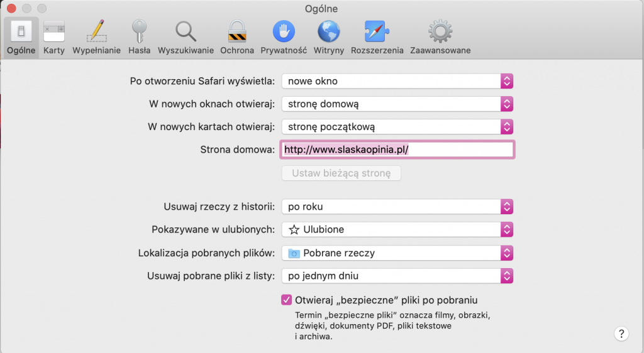The image size is (644, 353).
Task: Choose the 'Pobrane rzeczy' download location
Action: (397, 253)
